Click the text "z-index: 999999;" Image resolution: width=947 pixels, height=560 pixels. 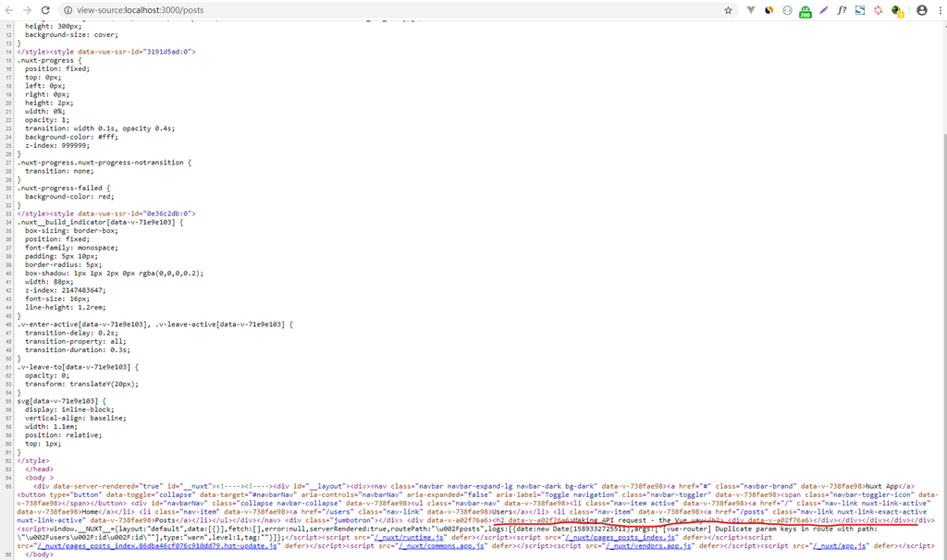[x=57, y=145]
